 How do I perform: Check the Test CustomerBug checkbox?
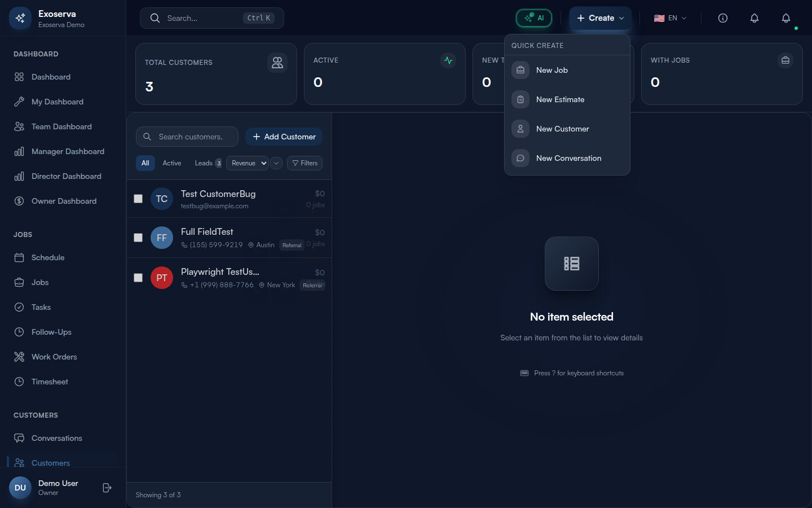pos(138,199)
